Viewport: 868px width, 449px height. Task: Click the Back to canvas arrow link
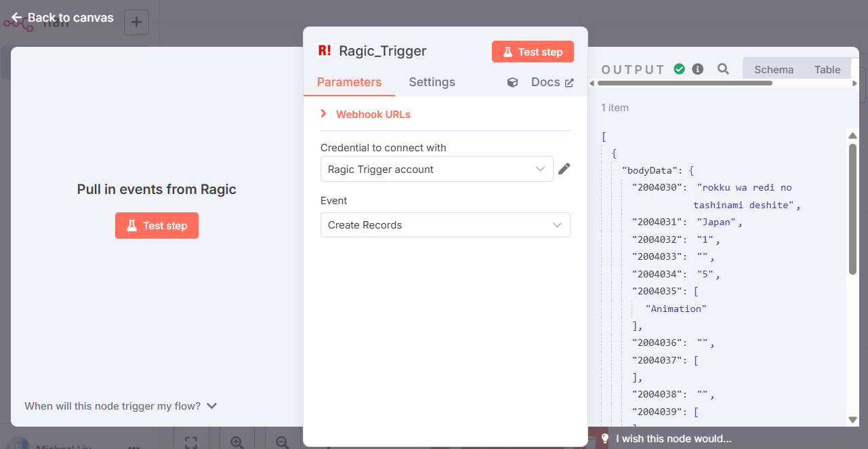click(x=62, y=18)
